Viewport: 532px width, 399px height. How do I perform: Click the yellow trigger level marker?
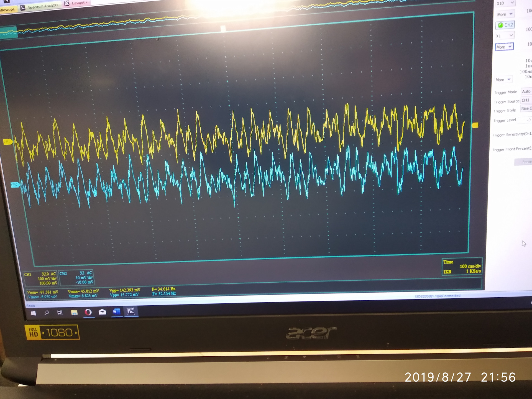(475, 126)
